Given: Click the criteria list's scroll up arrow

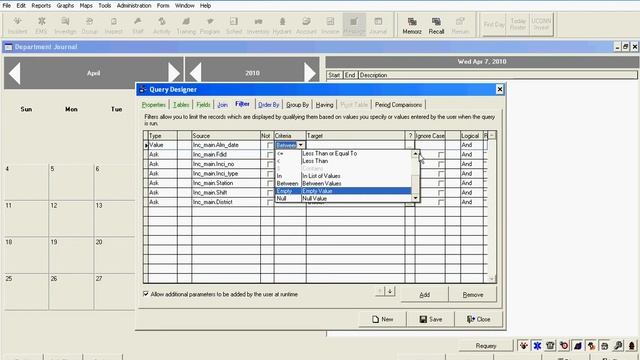Looking at the screenshot, I should click(x=415, y=153).
